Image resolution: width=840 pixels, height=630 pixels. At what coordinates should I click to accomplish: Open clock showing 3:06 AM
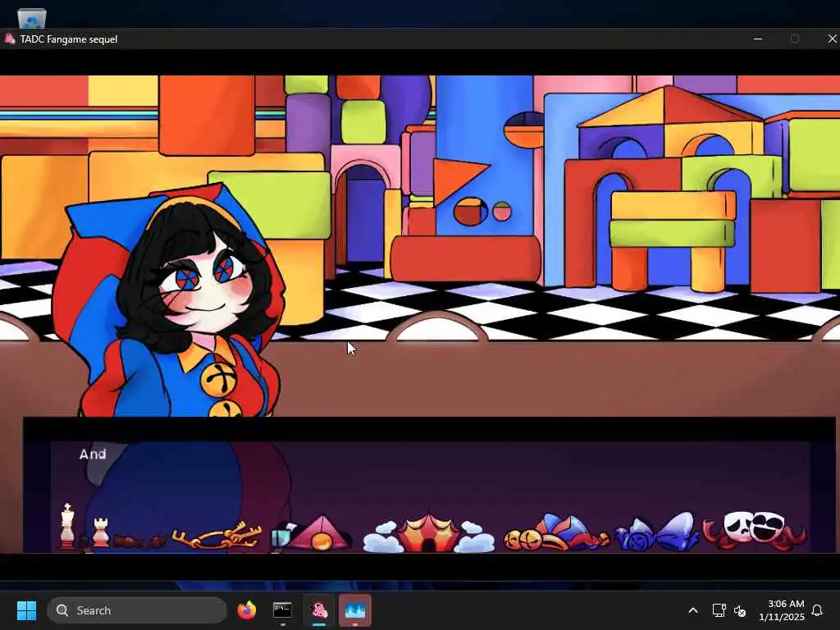click(x=782, y=610)
